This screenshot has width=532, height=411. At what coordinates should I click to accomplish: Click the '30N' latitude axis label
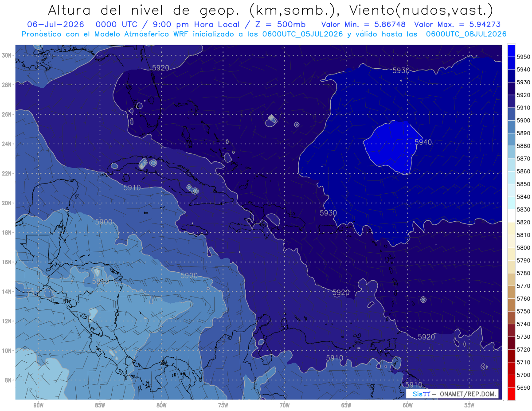tap(7, 55)
